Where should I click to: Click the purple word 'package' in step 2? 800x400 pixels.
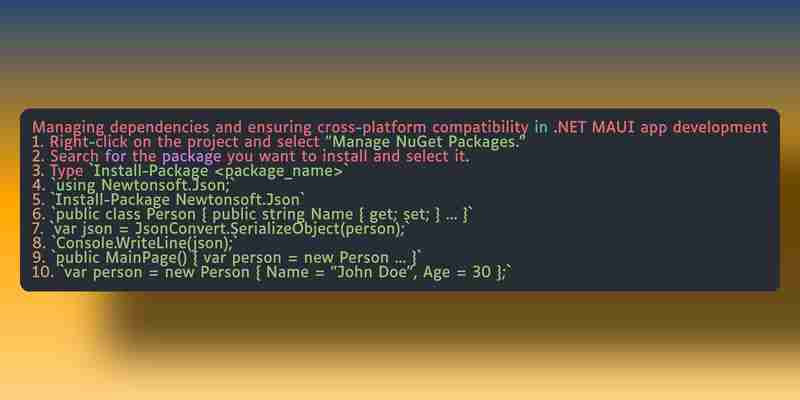(192, 157)
